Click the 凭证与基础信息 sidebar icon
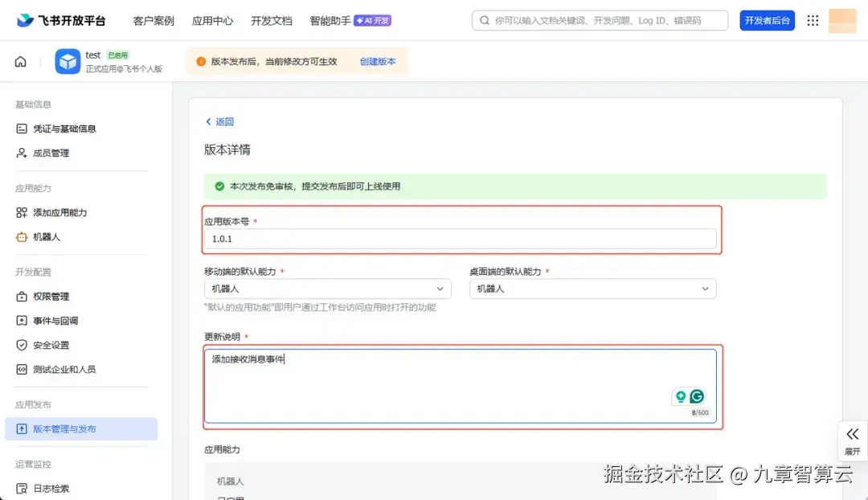The width and height of the screenshot is (868, 500). 22,129
